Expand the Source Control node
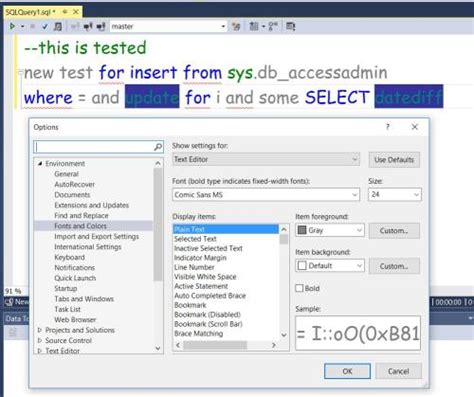Viewport: 474px width, 397px height. [x=40, y=340]
